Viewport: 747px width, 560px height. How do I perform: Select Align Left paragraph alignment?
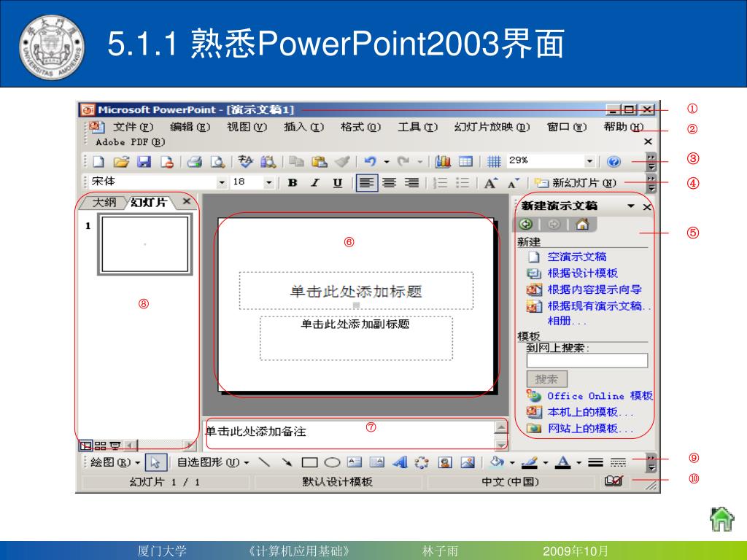367,183
